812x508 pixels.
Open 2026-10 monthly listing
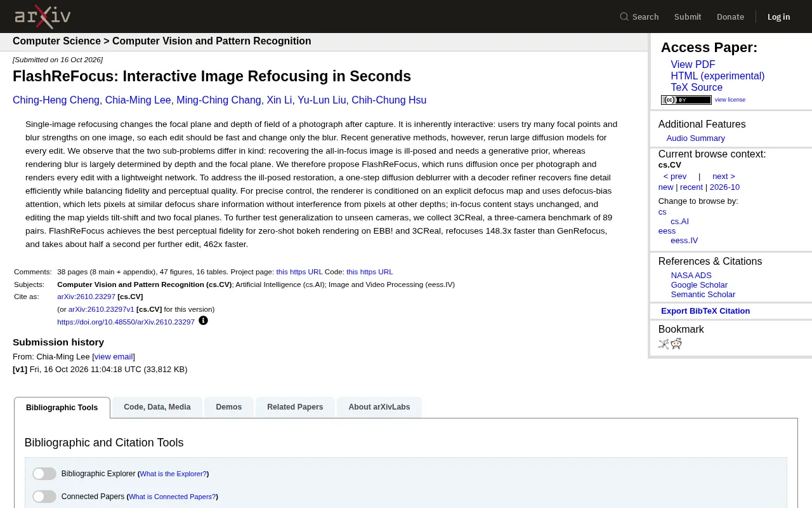(x=724, y=187)
